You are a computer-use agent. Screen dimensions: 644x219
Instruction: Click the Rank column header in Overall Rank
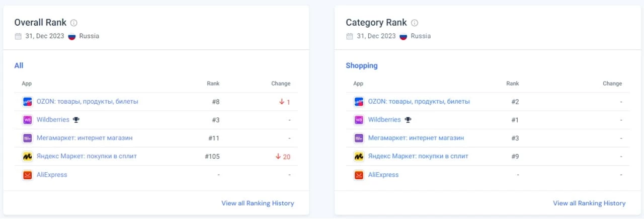coord(213,84)
